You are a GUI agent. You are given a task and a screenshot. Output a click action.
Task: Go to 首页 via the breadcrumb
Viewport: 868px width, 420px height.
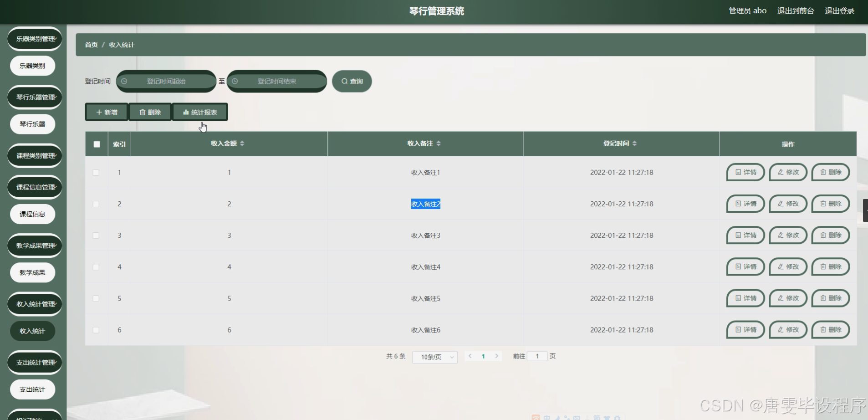(91, 45)
